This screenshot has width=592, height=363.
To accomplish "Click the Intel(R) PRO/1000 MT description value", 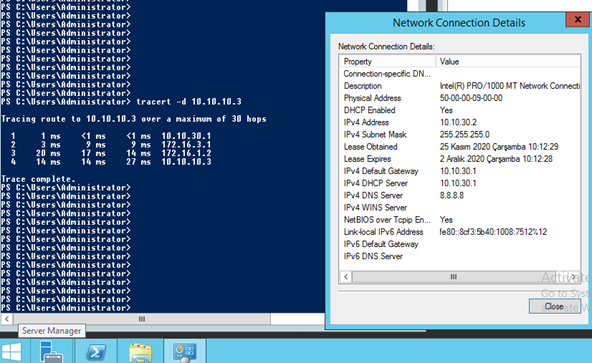I will [510, 86].
